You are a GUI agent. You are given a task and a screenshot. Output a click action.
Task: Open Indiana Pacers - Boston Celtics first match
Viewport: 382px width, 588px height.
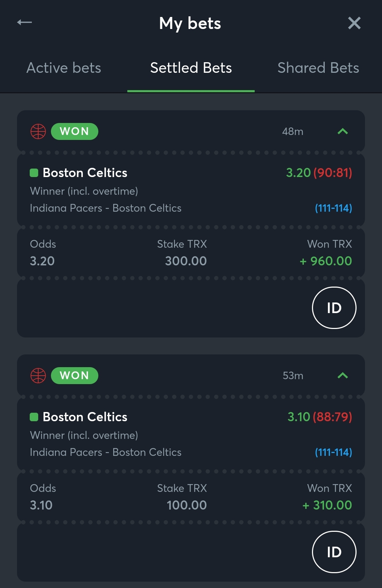(x=105, y=208)
